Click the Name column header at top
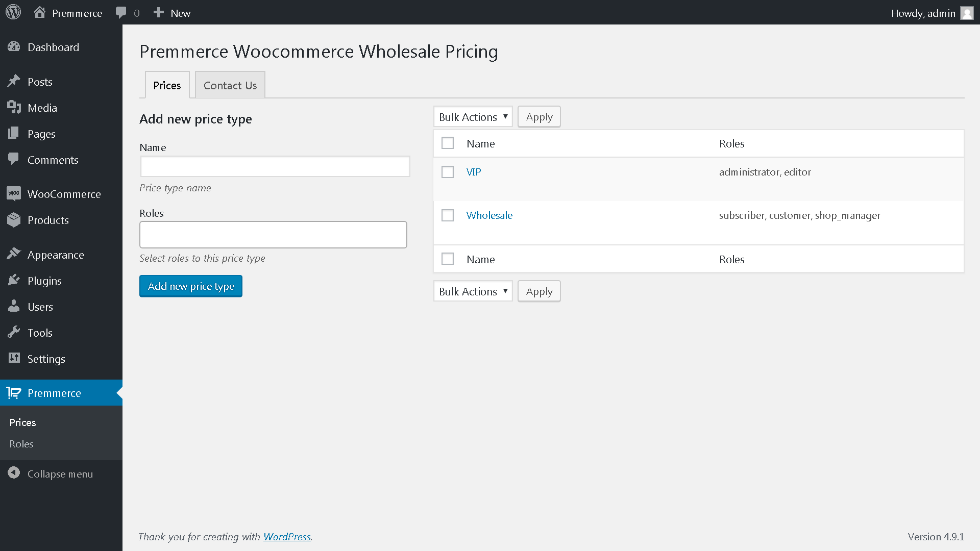980x551 pixels. click(x=481, y=143)
